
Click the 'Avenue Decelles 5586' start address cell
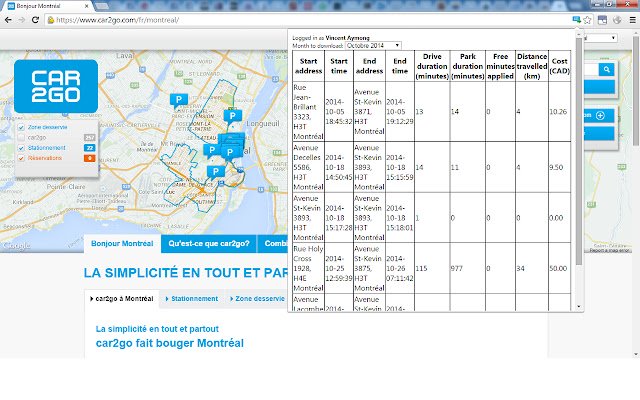coord(309,167)
